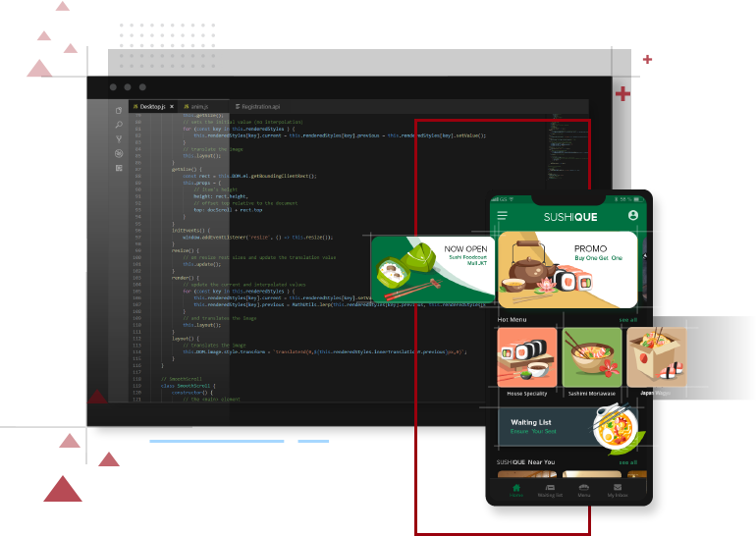This screenshot has width=756, height=536.
Task: Click the Search magnifier icon in editor sidebar
Action: [119, 126]
